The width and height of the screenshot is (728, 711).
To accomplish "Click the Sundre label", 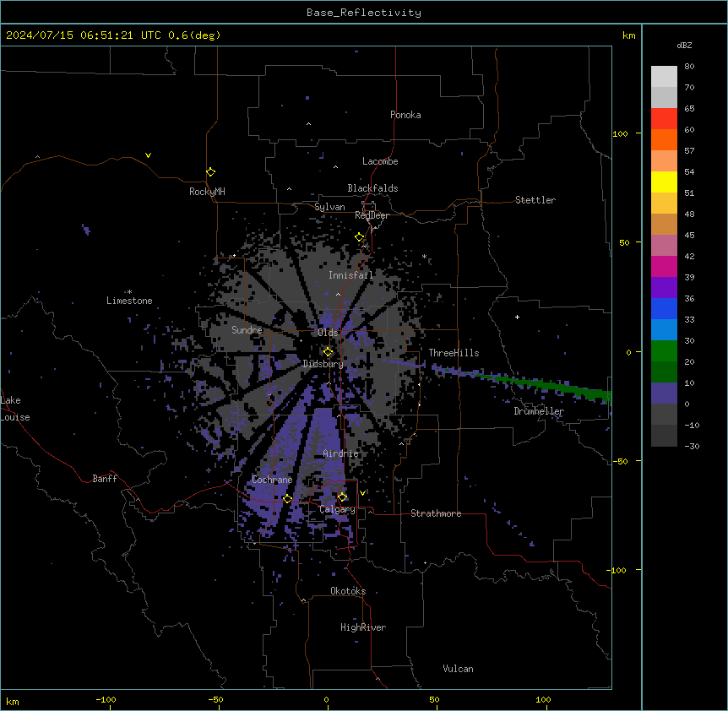I will 247,330.
